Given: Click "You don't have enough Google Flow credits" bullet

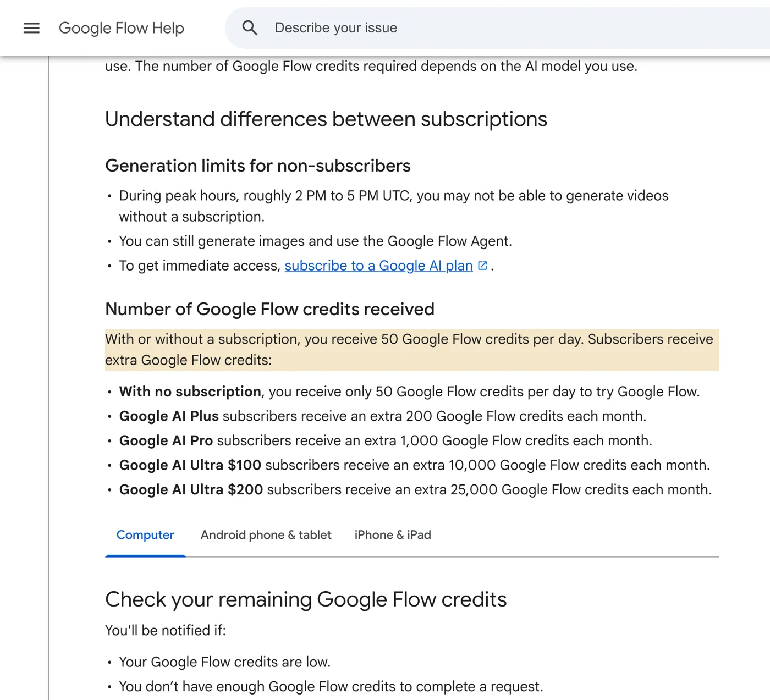Looking at the screenshot, I should [331, 687].
